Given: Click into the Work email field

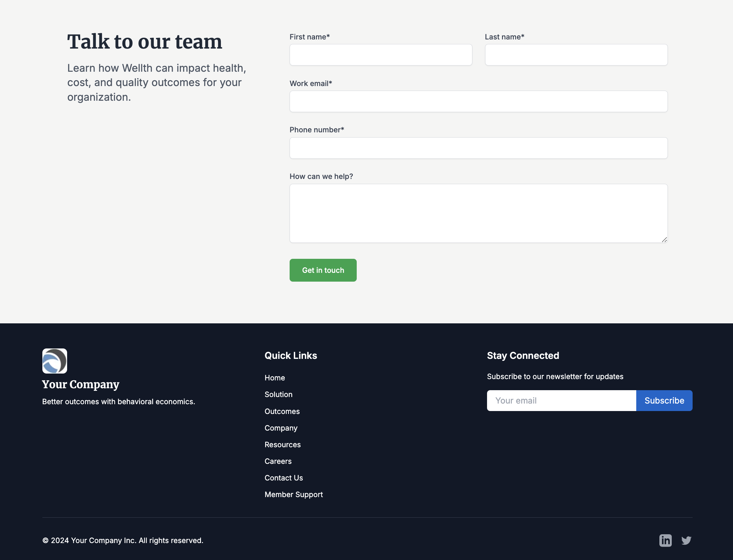Looking at the screenshot, I should (x=479, y=101).
